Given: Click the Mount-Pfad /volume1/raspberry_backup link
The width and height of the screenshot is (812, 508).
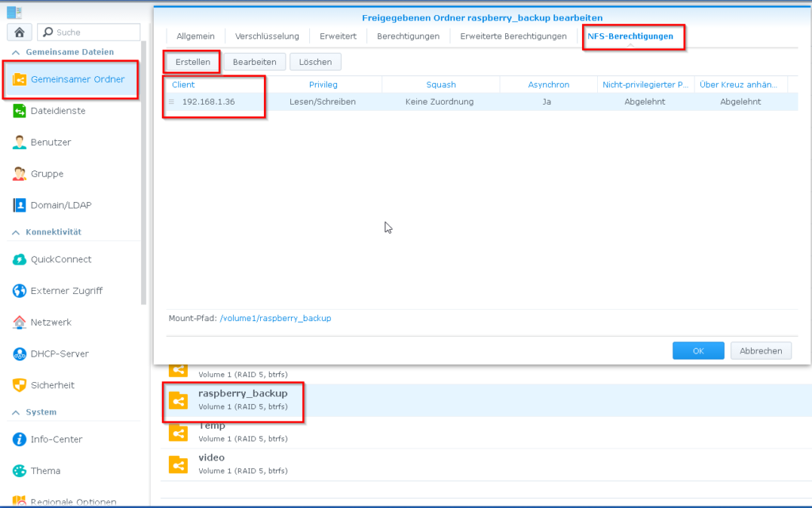Looking at the screenshot, I should coord(275,319).
